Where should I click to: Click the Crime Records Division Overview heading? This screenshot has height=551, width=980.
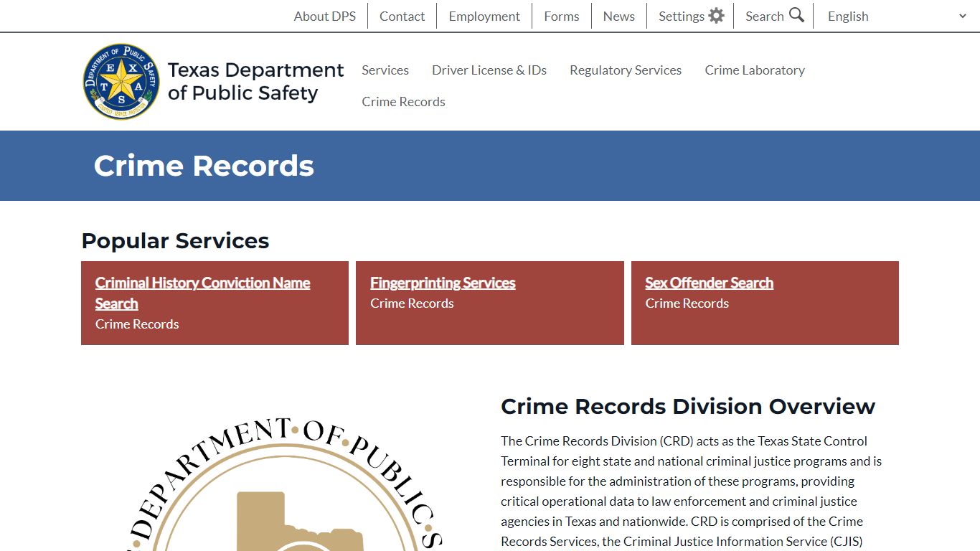point(688,406)
